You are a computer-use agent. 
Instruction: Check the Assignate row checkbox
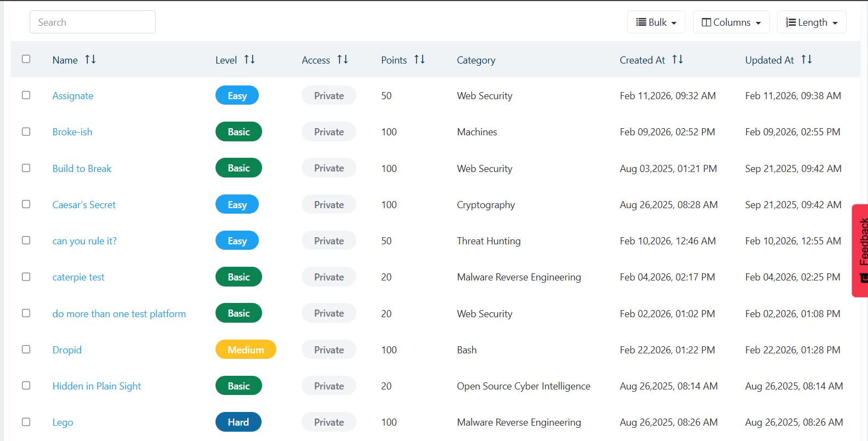pos(26,95)
